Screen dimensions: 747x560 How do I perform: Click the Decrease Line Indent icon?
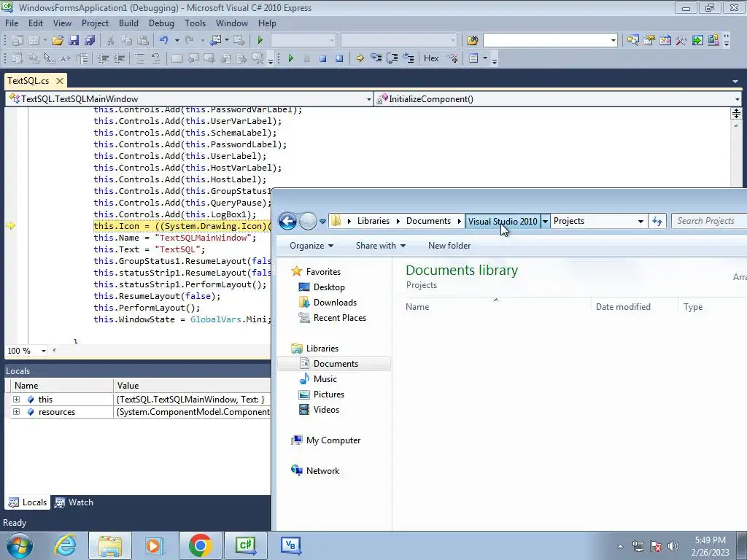[x=103, y=58]
